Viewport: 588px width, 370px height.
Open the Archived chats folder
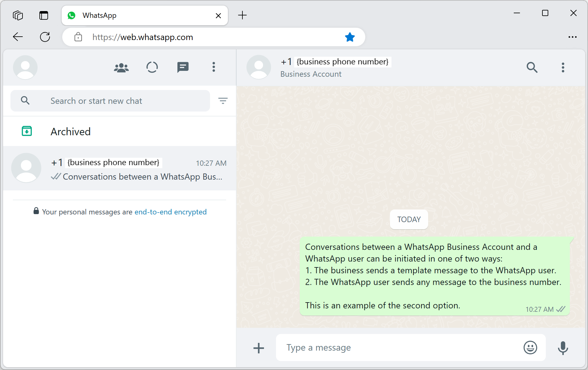(120, 132)
